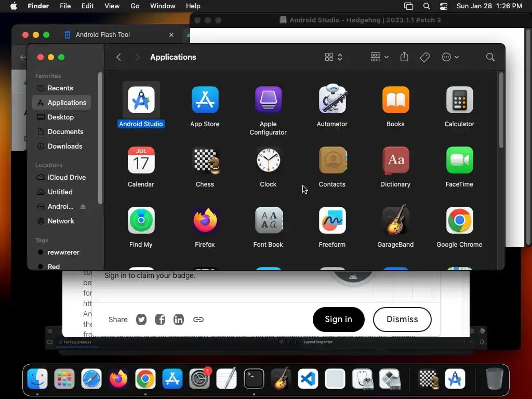Image resolution: width=532 pixels, height=399 pixels.
Task: Select the App Store app in Applications
Action: (x=205, y=100)
